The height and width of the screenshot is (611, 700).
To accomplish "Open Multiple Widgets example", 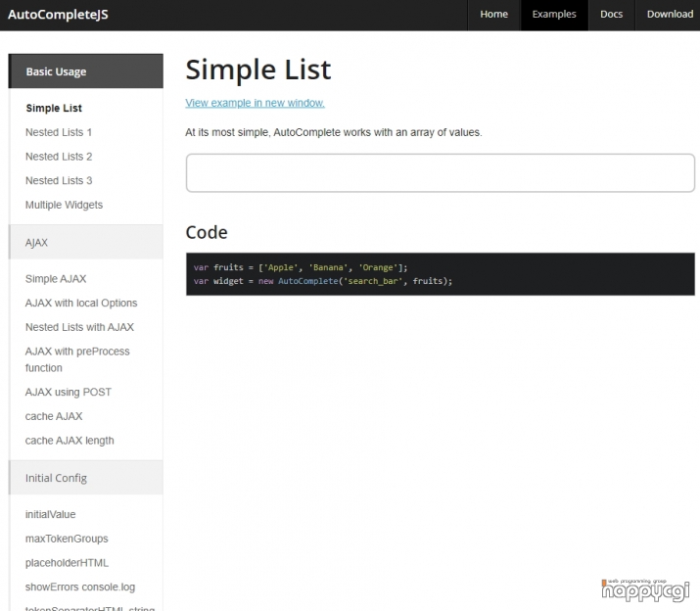I will click(x=64, y=205).
